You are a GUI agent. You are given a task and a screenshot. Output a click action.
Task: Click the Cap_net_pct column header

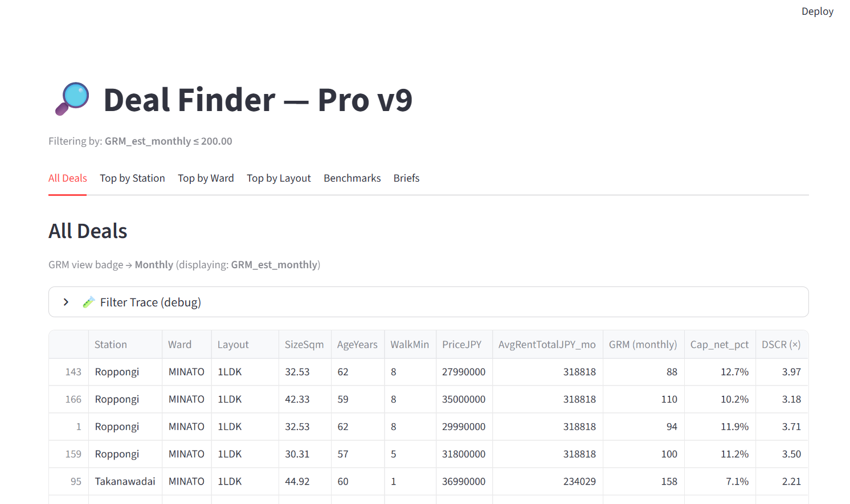point(719,344)
